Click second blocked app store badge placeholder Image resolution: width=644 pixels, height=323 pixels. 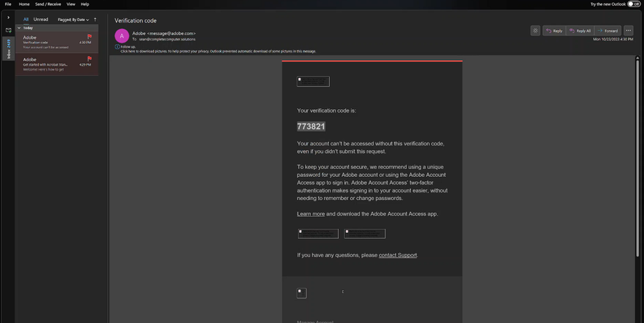click(365, 234)
